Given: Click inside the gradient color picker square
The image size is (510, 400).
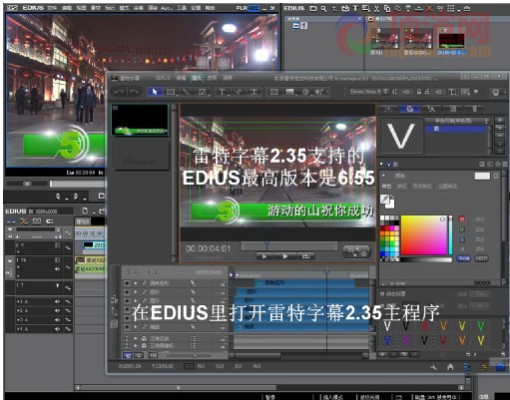Looking at the screenshot, I should click(424, 235).
